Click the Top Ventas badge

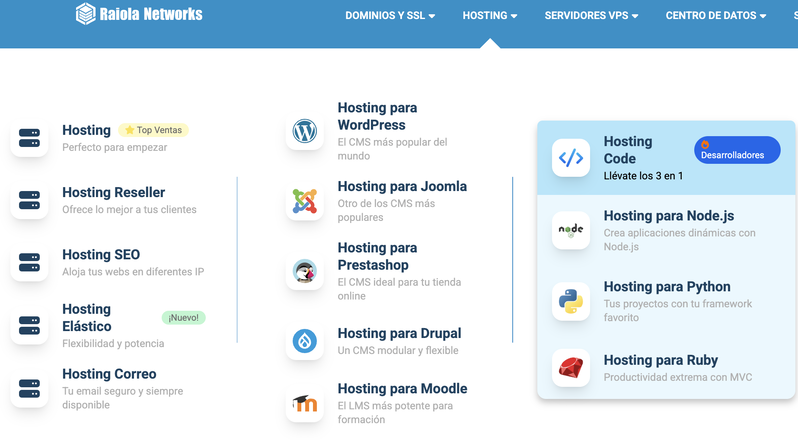click(154, 130)
